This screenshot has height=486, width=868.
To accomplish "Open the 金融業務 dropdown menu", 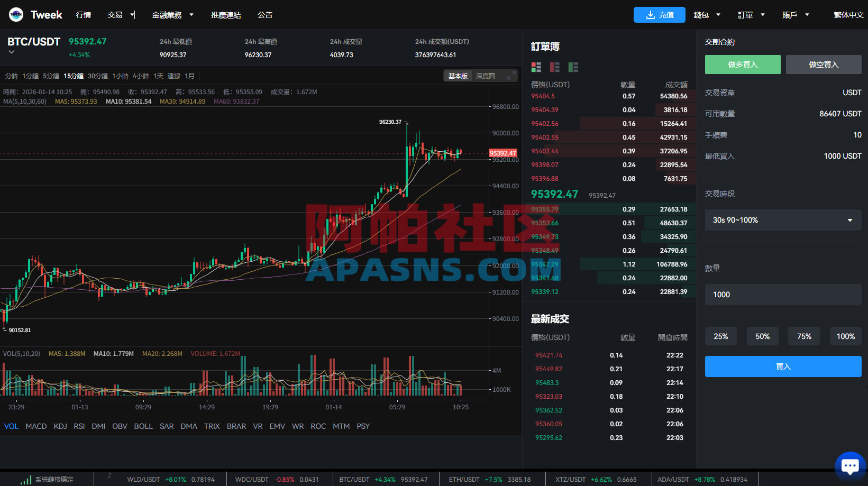I will pos(172,15).
